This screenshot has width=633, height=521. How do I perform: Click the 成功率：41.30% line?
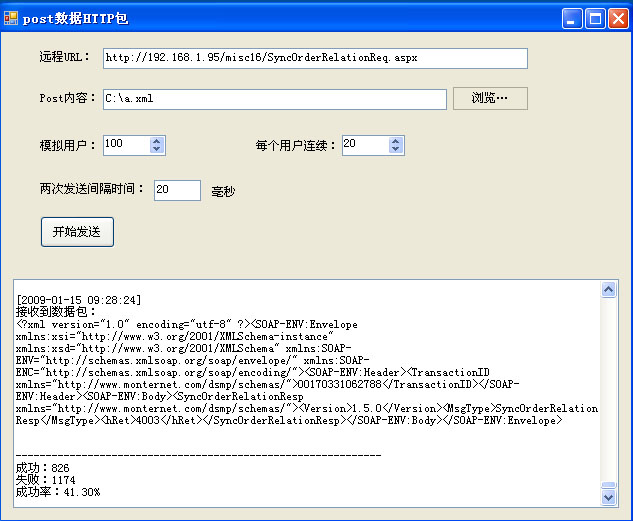point(58,492)
